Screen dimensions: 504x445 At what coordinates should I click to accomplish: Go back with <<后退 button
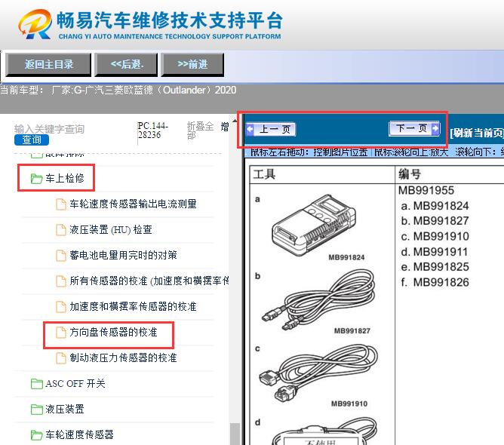click(126, 65)
